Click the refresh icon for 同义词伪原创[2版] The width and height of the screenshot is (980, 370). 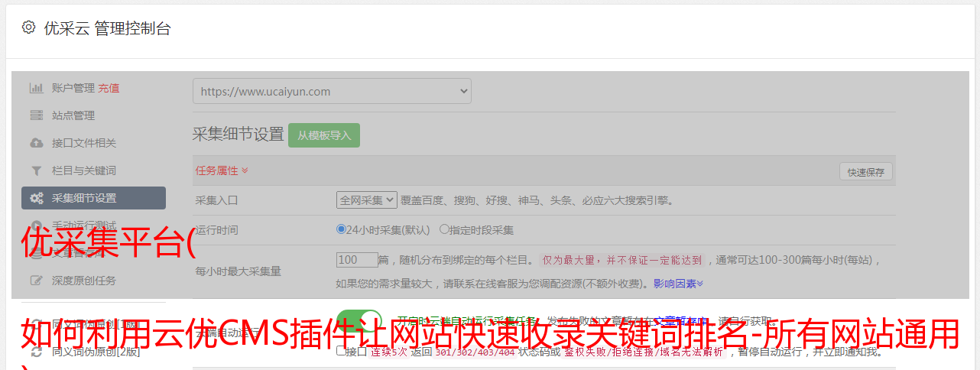point(36,352)
